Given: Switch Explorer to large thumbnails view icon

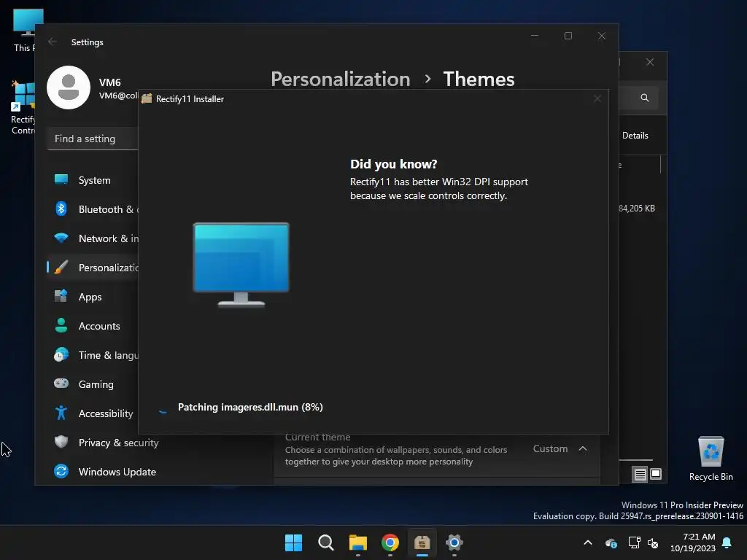Looking at the screenshot, I should click(656, 474).
